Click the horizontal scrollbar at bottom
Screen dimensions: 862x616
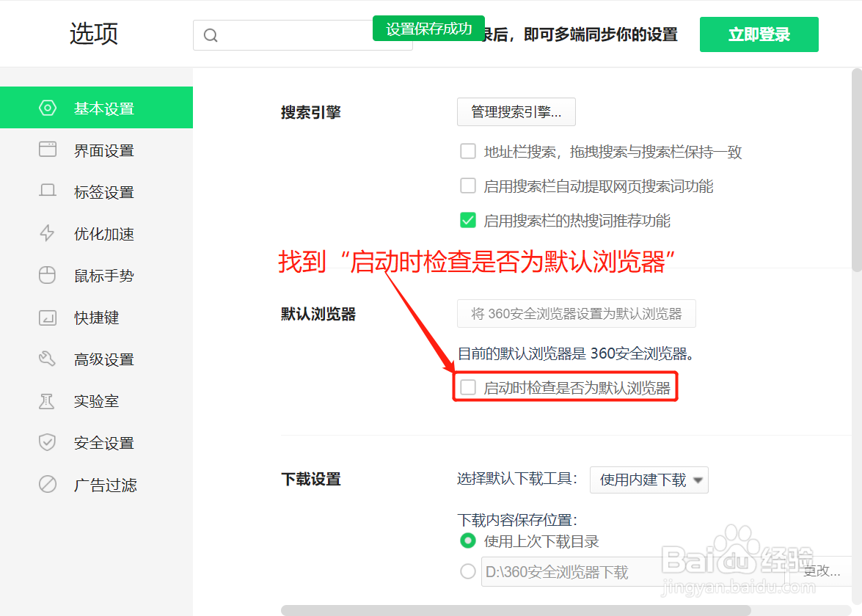click(x=516, y=611)
